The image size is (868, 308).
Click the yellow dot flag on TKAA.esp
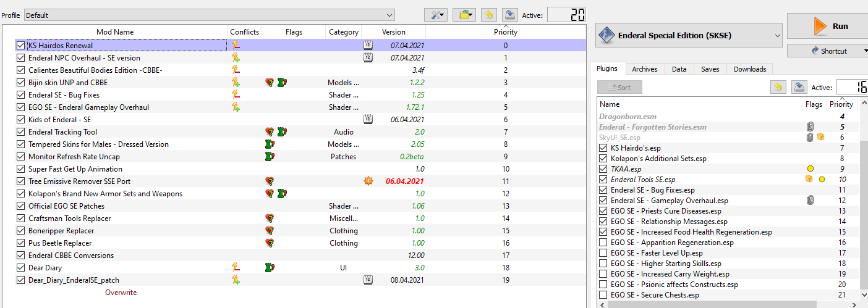(810, 169)
